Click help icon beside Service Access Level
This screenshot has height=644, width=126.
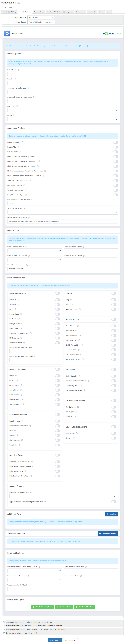click(24, 208)
